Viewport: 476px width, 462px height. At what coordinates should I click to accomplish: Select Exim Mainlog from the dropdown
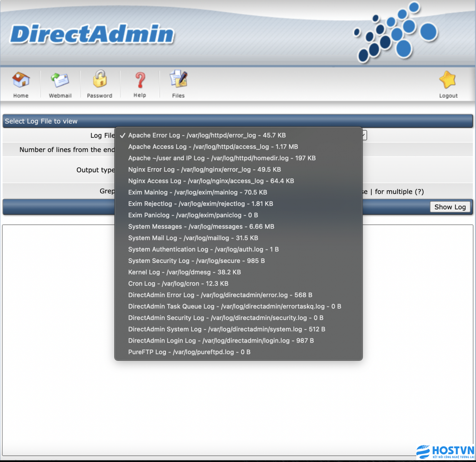coord(197,192)
